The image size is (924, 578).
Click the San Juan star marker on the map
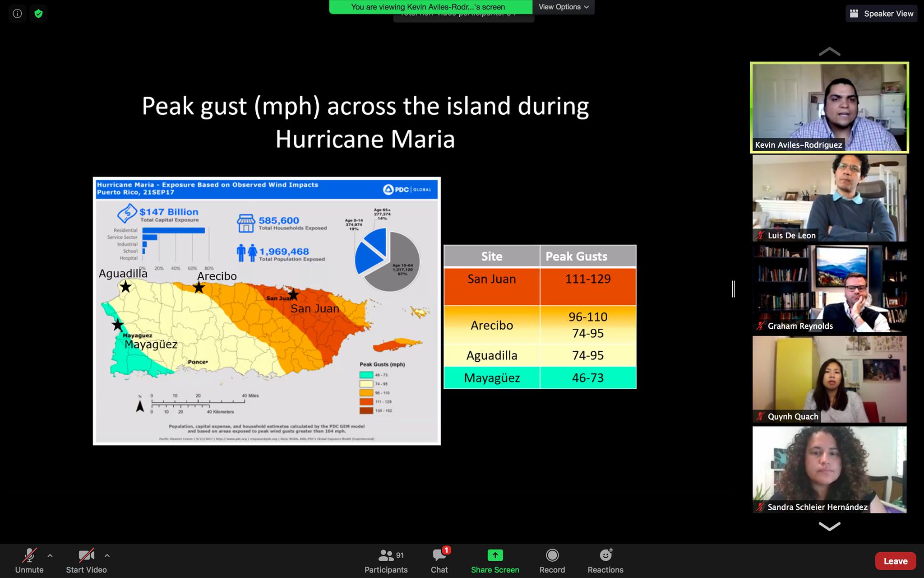pos(293,295)
